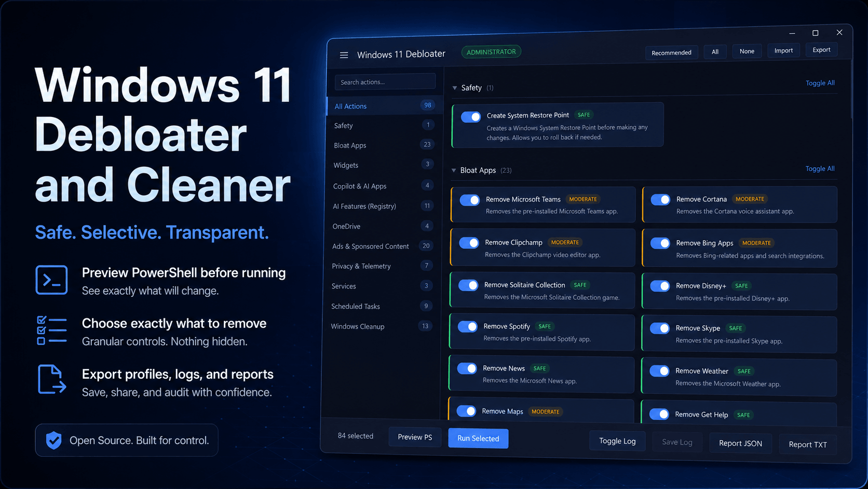Click the vertical scrollbar in the Debloater window
Screen dimensions: 868x489
(x=851, y=88)
